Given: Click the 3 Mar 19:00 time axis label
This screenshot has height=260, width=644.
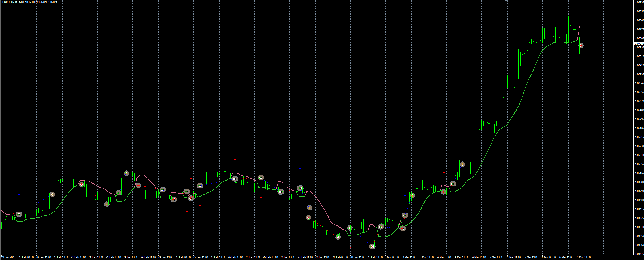Looking at the screenshot, I should (x=427, y=257).
